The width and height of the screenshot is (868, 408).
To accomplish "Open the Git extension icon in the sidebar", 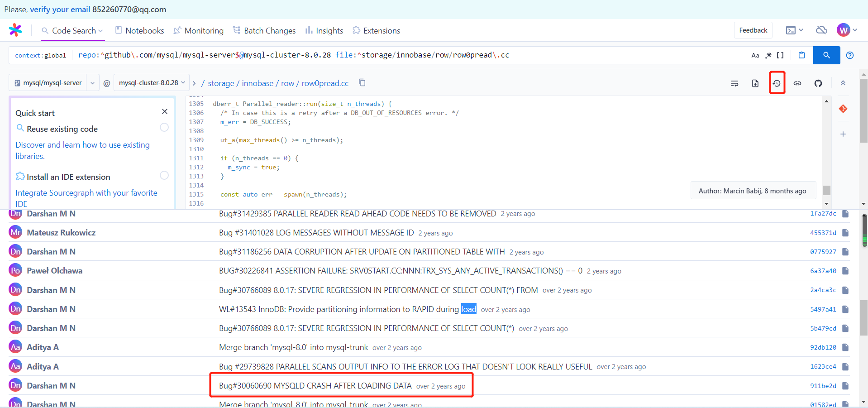I will pos(843,109).
